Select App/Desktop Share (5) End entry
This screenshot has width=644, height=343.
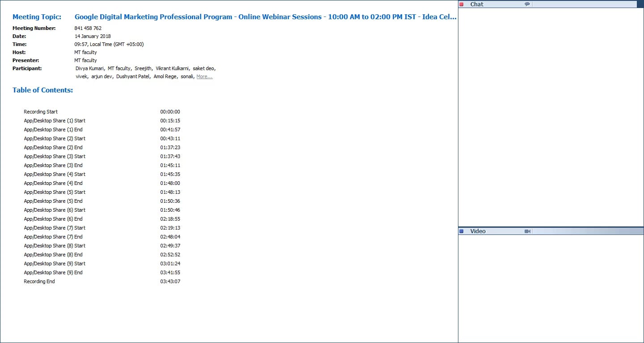[53, 201]
